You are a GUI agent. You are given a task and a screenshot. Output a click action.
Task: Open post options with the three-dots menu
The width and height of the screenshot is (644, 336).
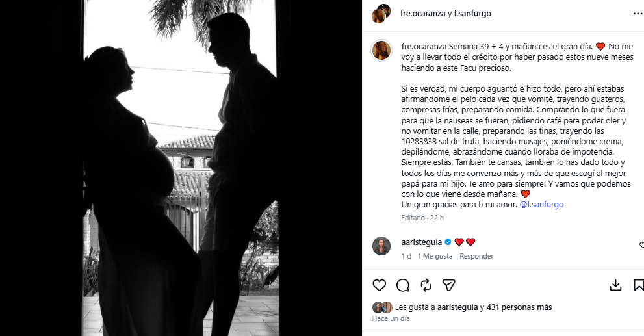tap(638, 14)
